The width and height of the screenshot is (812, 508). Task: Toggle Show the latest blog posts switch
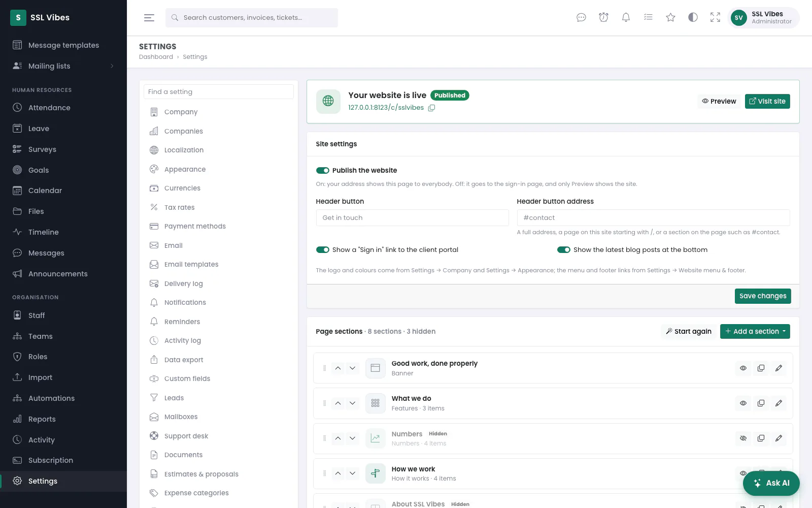pos(564,250)
